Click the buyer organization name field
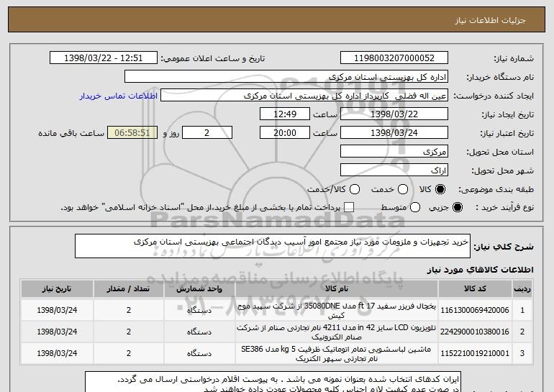The height and width of the screenshot is (392, 554). coord(286,77)
